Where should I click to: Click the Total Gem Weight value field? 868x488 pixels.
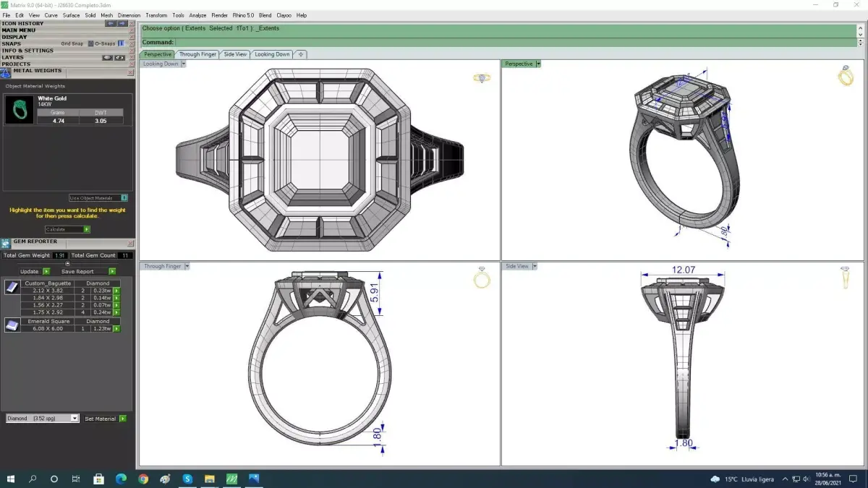coord(60,255)
